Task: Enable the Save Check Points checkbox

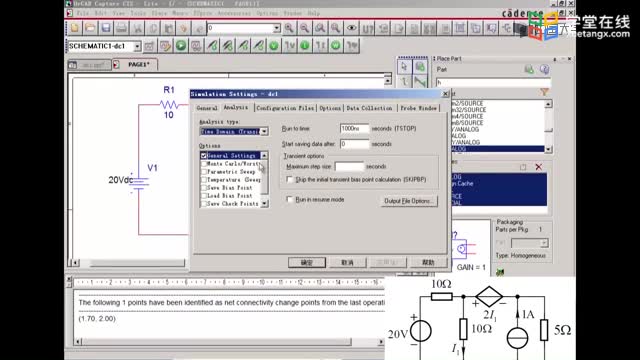Action: tap(204, 203)
